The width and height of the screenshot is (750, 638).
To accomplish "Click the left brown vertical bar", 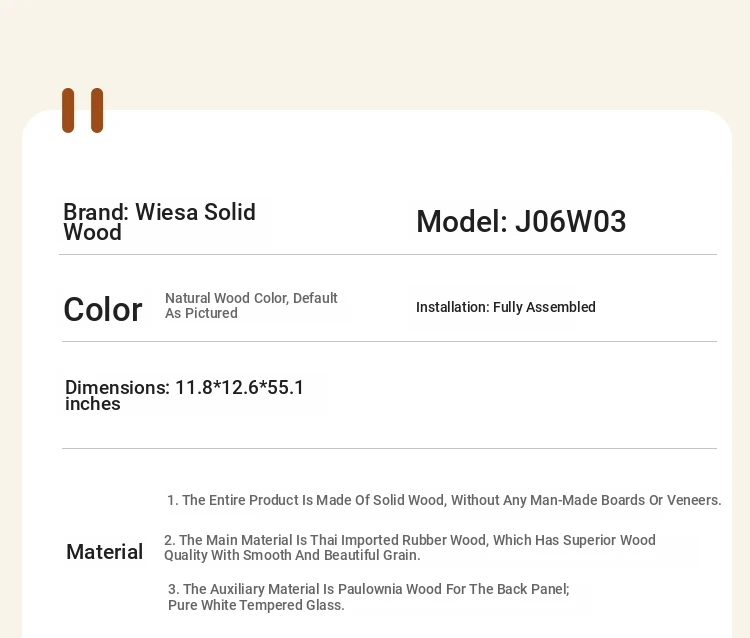I will click(x=68, y=110).
